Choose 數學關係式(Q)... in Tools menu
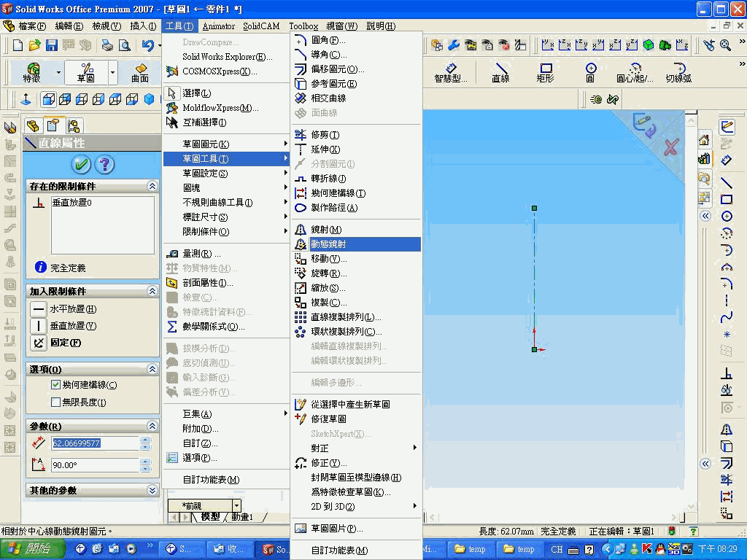 [x=226, y=327]
